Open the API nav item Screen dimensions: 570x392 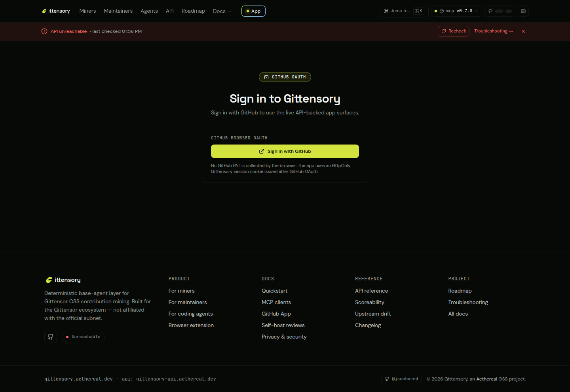pyautogui.click(x=170, y=11)
